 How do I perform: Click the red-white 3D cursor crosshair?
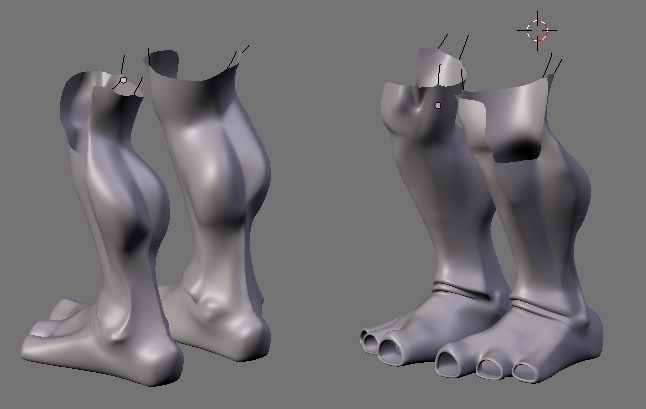[537, 30]
